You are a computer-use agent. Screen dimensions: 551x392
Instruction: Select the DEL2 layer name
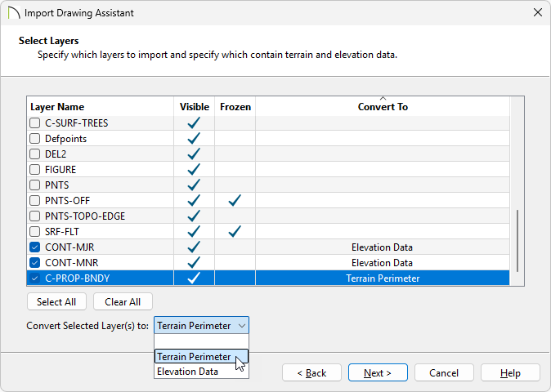pos(56,154)
